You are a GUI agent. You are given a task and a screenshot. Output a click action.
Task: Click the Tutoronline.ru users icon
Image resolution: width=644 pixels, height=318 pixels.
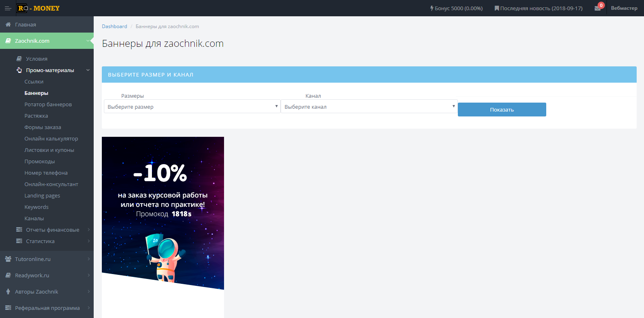[8, 259]
